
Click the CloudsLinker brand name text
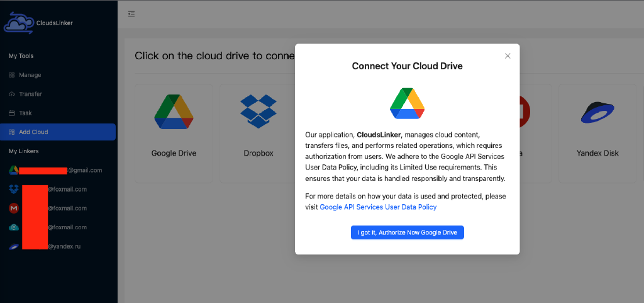(x=55, y=23)
